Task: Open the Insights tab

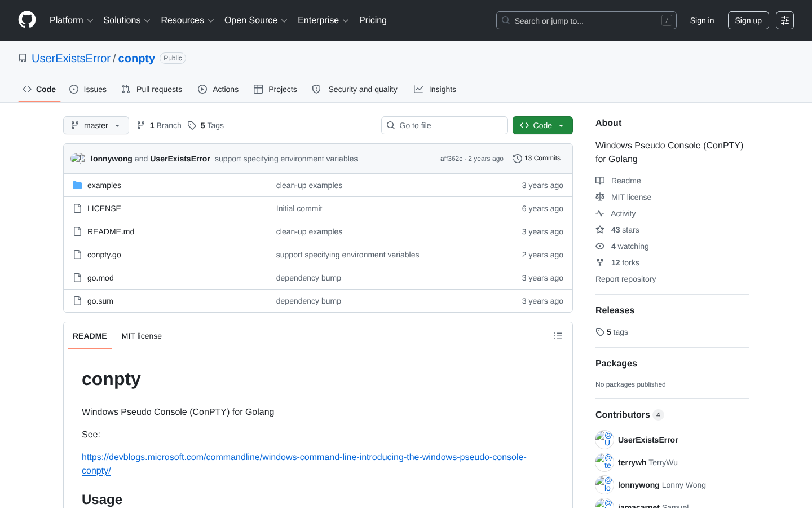Action: pos(435,89)
